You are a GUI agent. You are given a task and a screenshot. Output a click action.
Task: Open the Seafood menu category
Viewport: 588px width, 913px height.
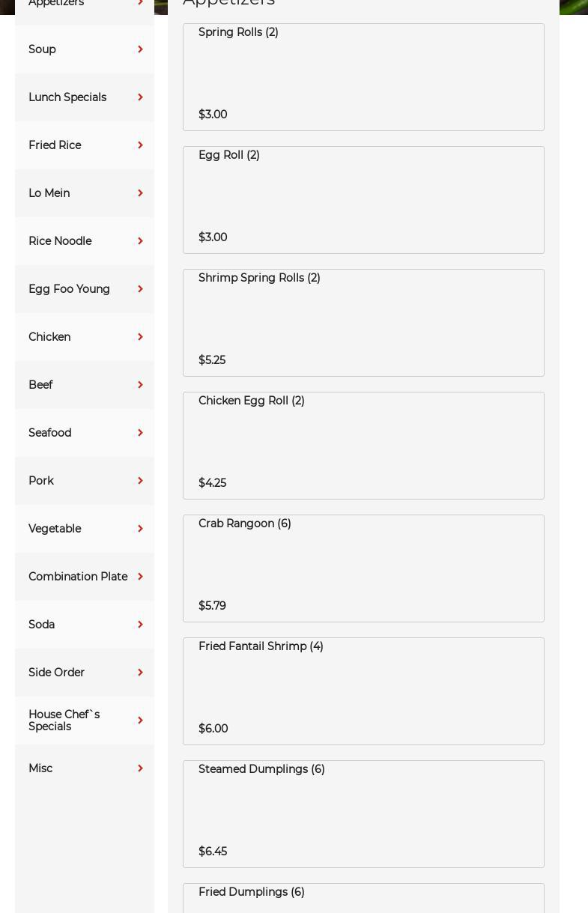50,433
